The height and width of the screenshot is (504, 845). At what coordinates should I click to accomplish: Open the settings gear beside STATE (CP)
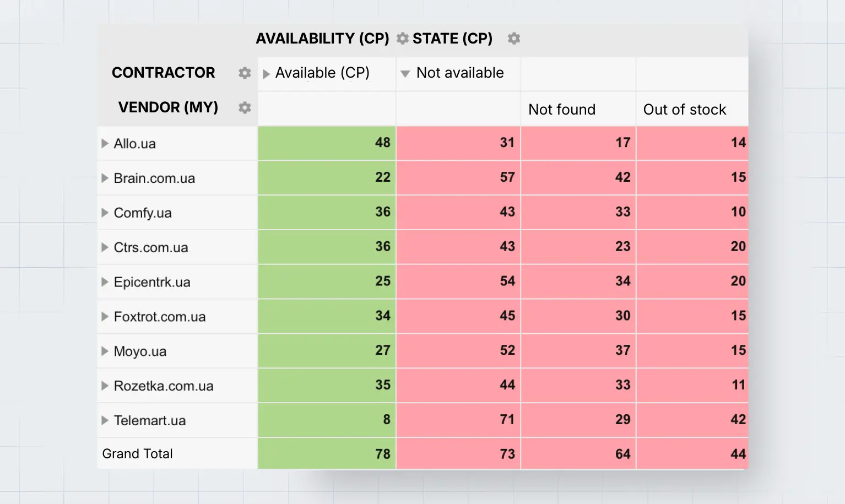513,39
